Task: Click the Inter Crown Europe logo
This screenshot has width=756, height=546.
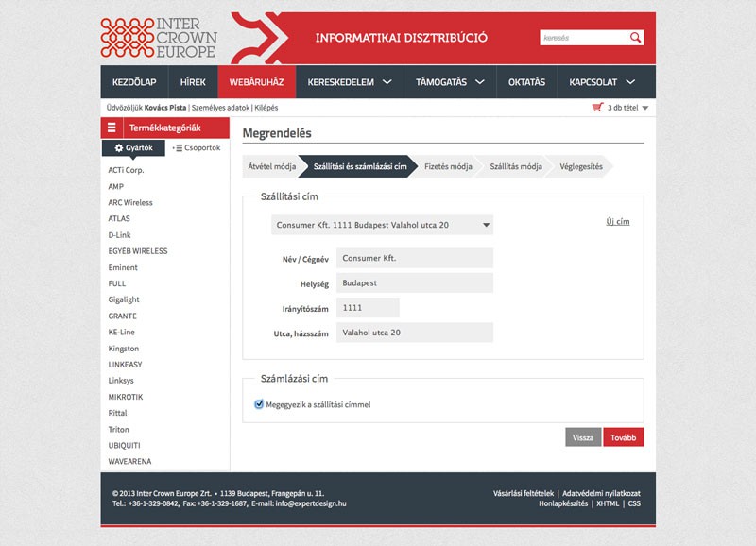Action: click(x=159, y=38)
